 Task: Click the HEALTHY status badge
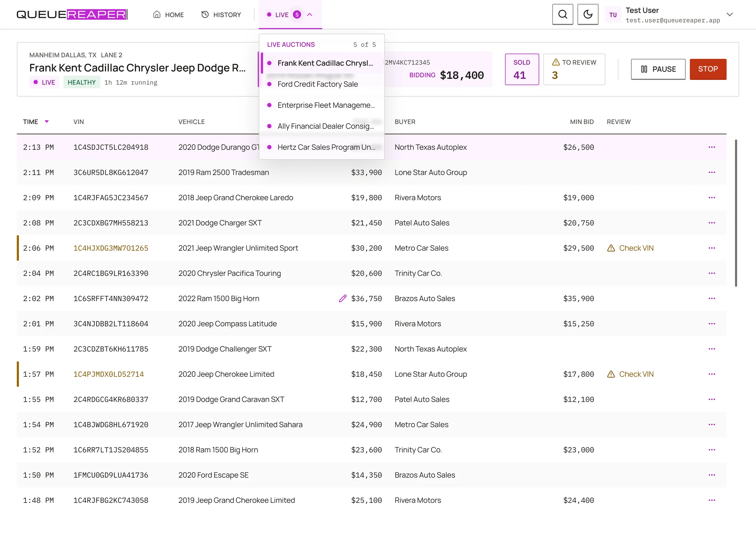[x=82, y=82]
